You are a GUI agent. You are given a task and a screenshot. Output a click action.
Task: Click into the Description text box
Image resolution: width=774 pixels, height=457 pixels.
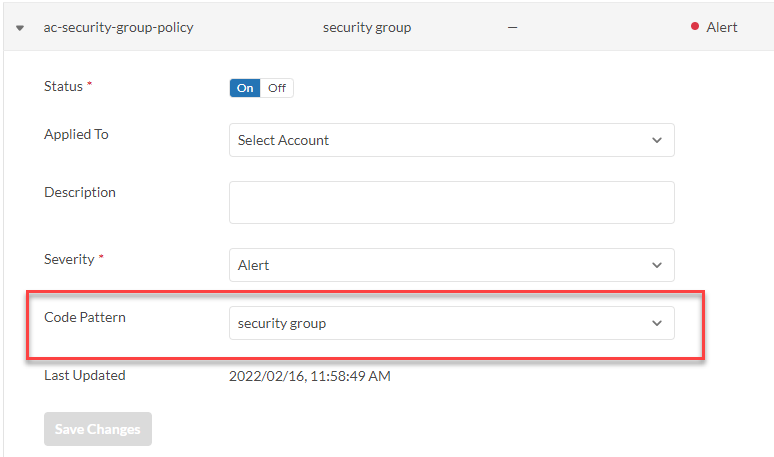[x=451, y=202]
